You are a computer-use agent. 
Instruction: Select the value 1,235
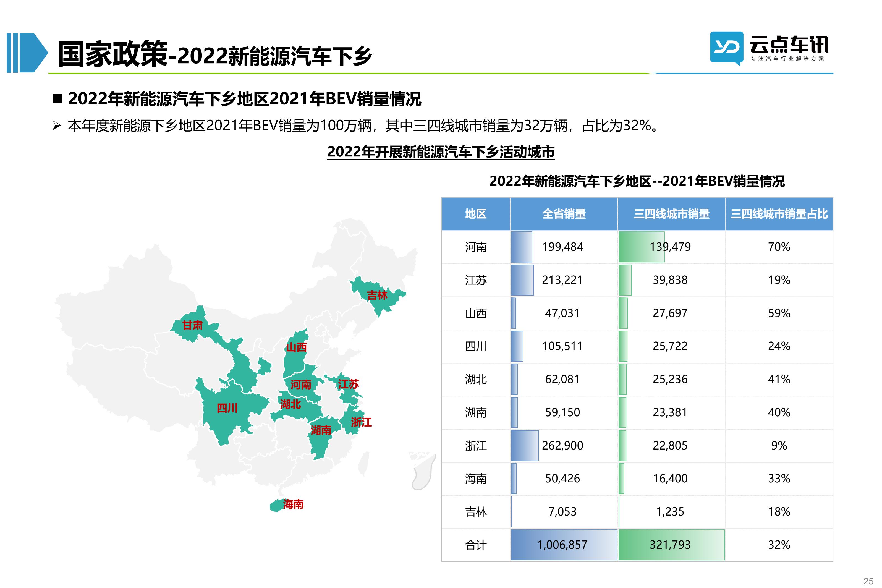(670, 511)
